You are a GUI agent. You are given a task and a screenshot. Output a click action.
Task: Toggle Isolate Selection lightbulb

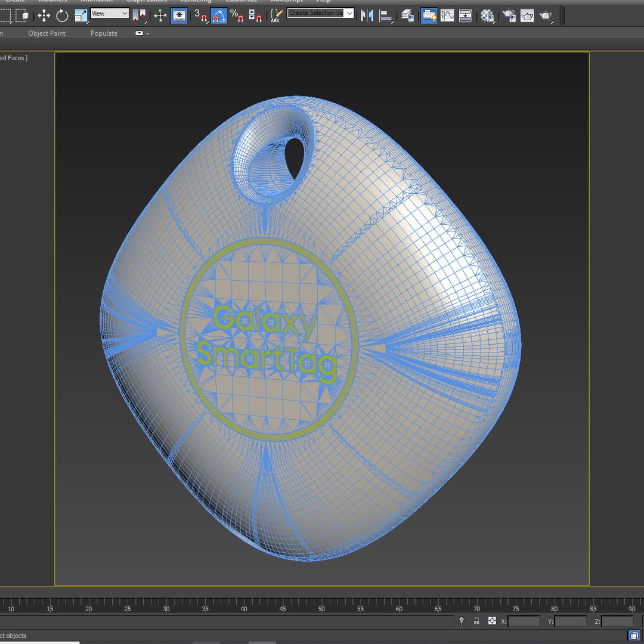(x=461, y=621)
